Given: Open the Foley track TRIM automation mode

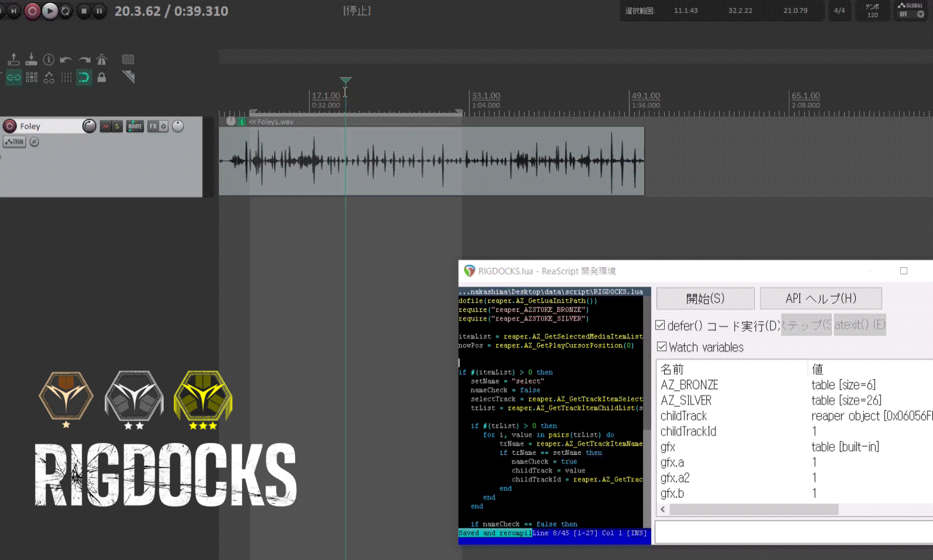Looking at the screenshot, I should click(x=14, y=142).
